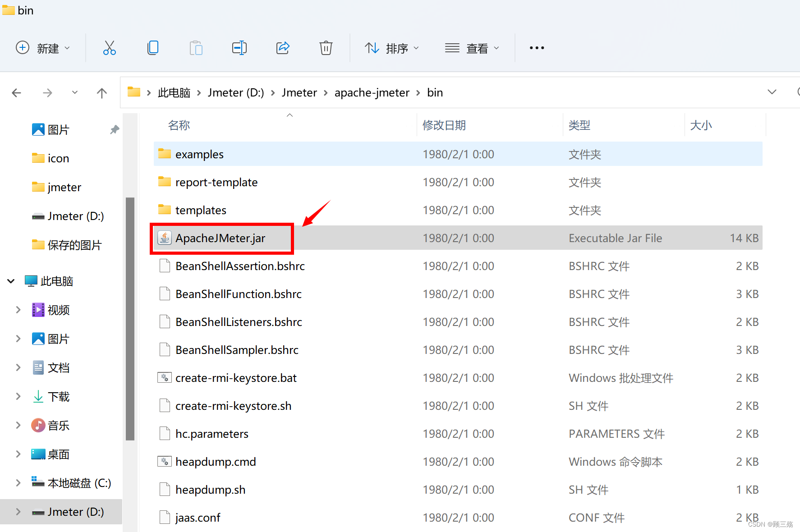
Task: Click the pin icon beside 图片
Action: click(x=115, y=130)
